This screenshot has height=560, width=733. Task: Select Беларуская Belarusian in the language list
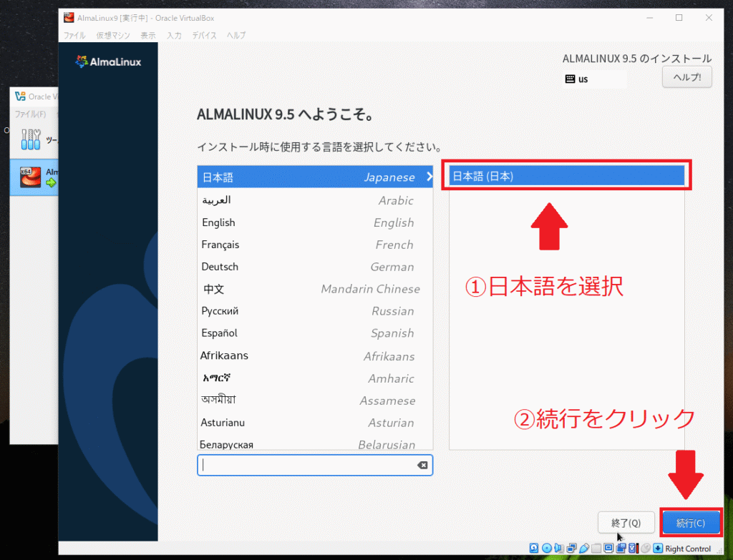[x=315, y=443]
